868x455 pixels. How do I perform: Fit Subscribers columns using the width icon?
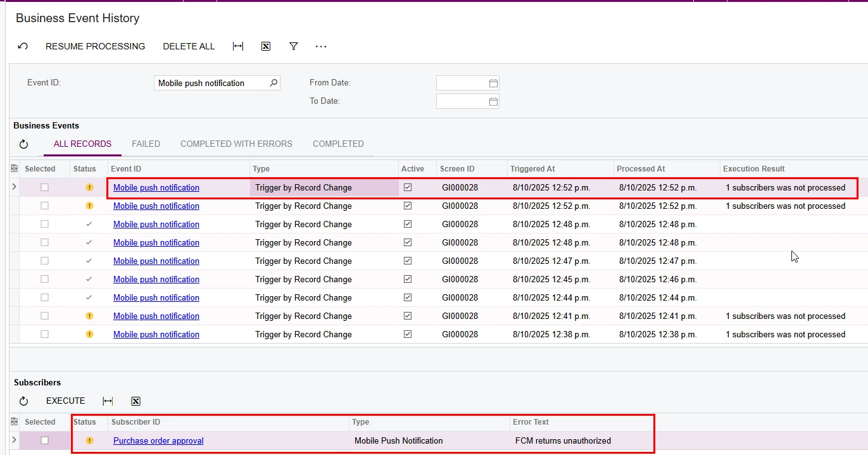click(x=108, y=401)
